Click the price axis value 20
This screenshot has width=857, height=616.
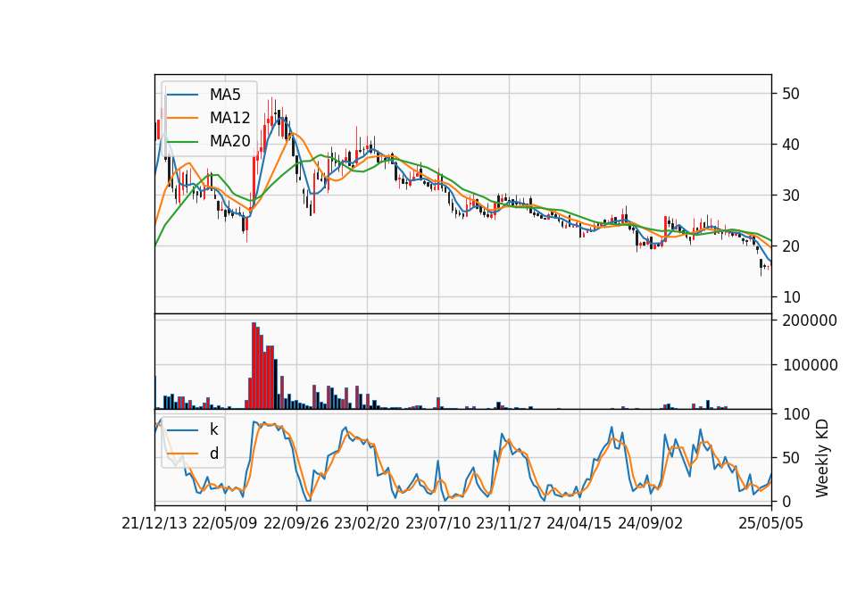[x=791, y=246]
